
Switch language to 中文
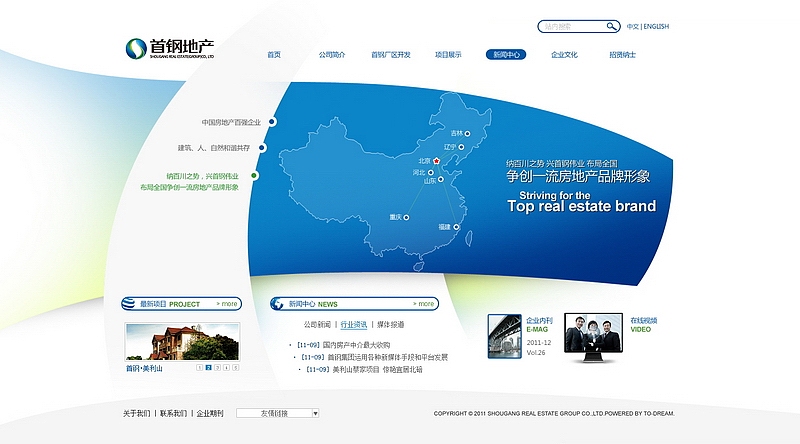(633, 27)
